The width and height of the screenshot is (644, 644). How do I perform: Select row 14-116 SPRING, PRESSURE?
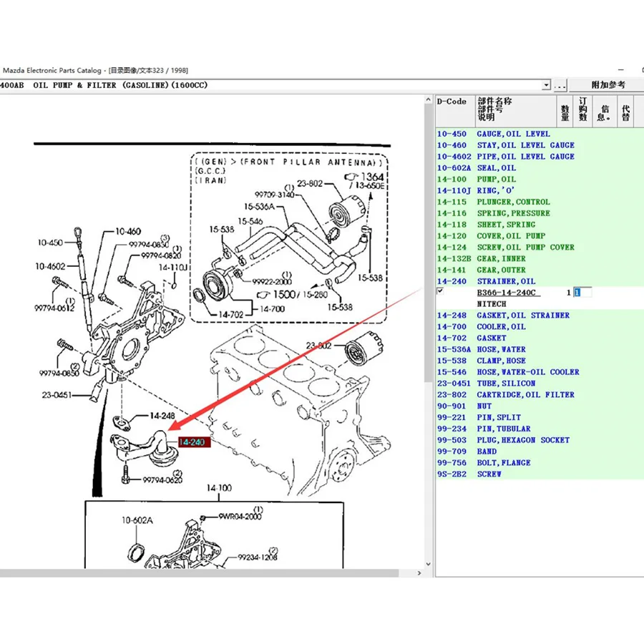coord(540,213)
